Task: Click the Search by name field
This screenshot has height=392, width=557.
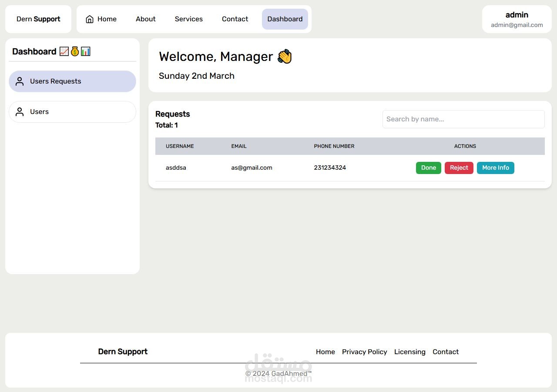Action: (x=463, y=119)
